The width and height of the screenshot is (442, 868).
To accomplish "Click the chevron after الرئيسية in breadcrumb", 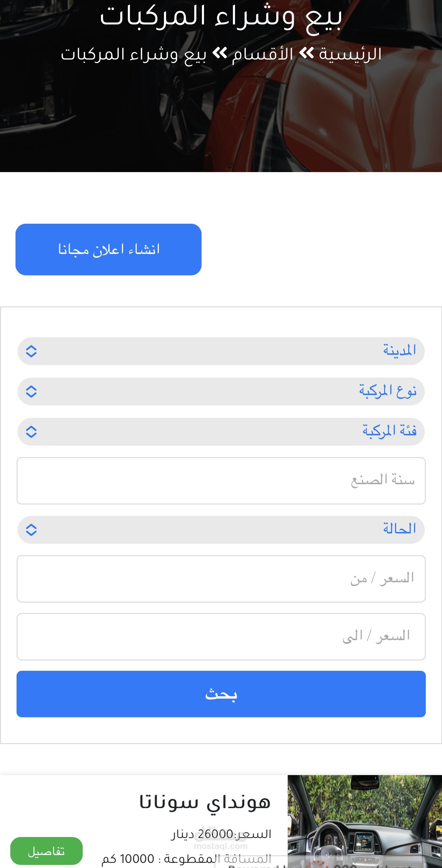I will [x=306, y=54].
